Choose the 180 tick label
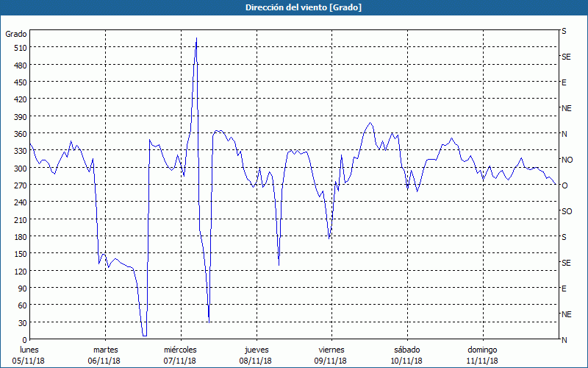588x368 pixels. (x=20, y=237)
